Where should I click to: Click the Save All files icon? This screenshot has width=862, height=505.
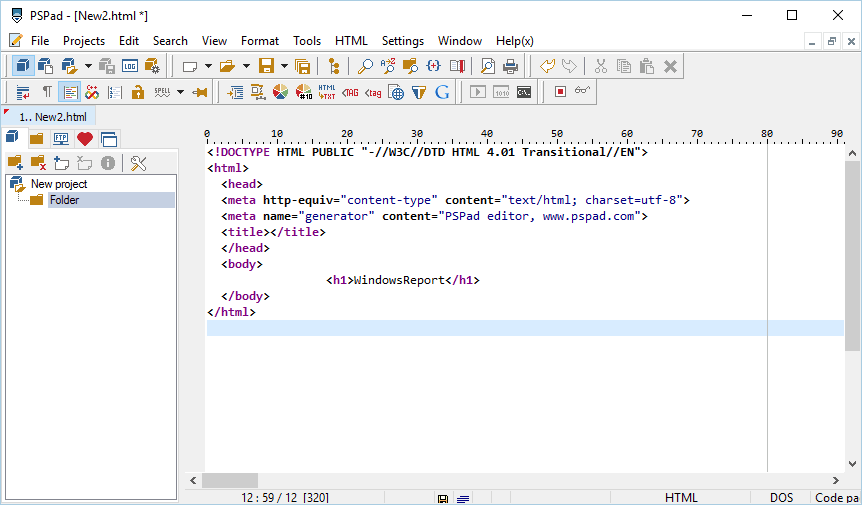pos(302,66)
